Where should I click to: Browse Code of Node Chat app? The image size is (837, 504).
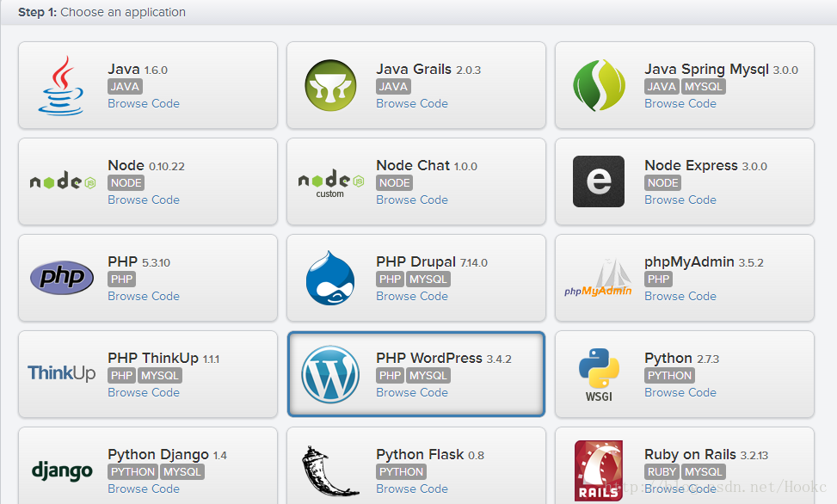click(412, 200)
